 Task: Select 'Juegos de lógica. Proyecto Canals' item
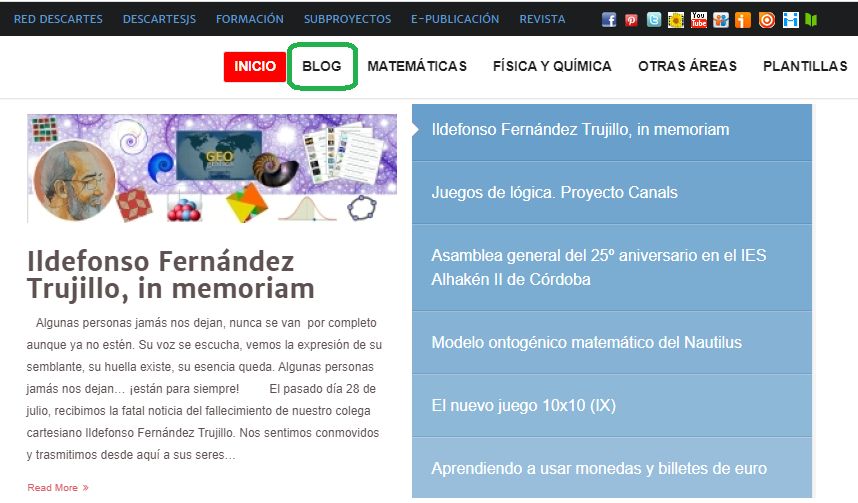554,192
